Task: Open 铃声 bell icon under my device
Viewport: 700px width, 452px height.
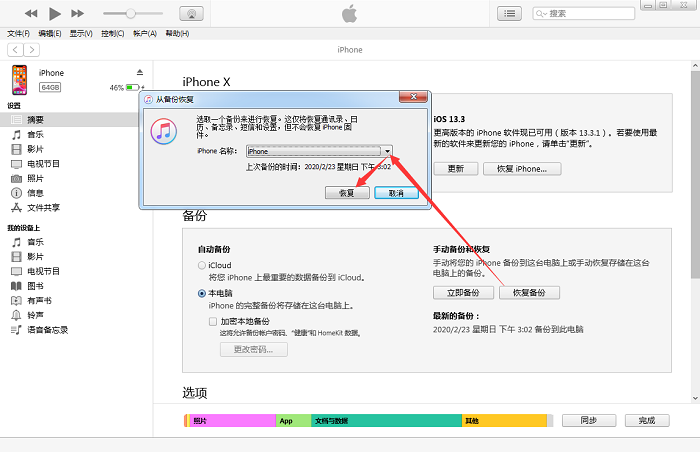Action: pos(17,315)
